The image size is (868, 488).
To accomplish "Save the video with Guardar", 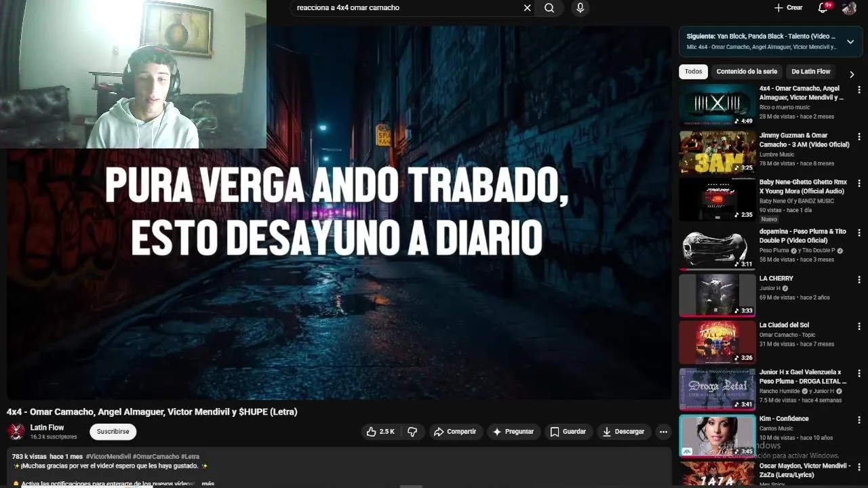I will (x=568, y=432).
